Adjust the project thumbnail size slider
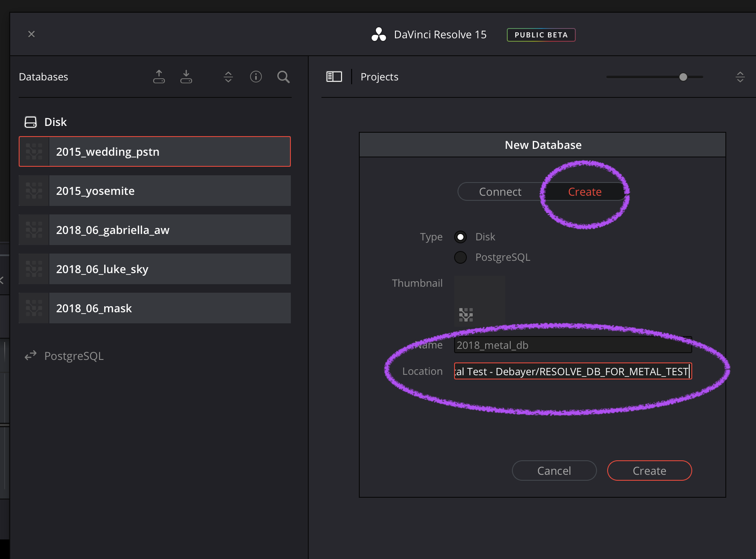 point(683,77)
